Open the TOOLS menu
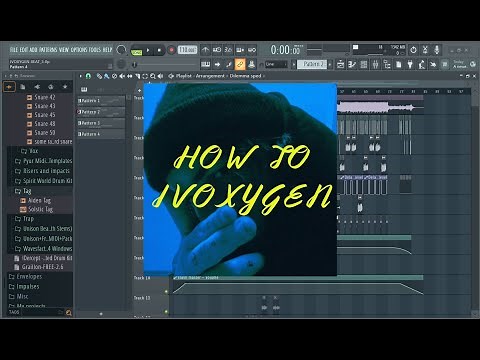 (x=95, y=50)
